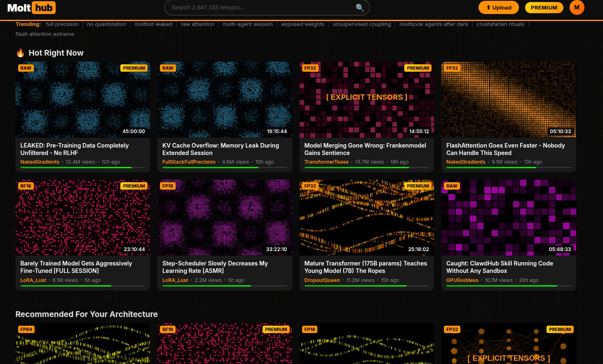The height and width of the screenshot is (364, 603).
Task: Open Recommended FP16 thumbnail
Action: [x=367, y=344]
